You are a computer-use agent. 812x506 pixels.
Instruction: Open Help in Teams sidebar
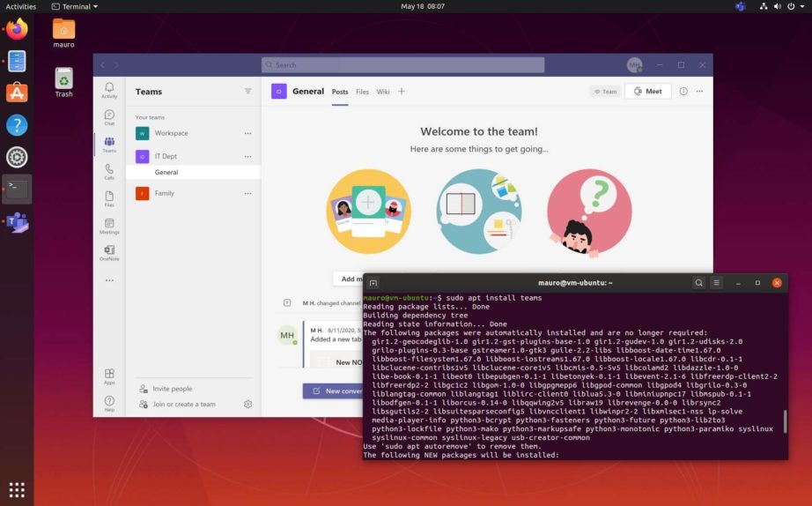[109, 404]
